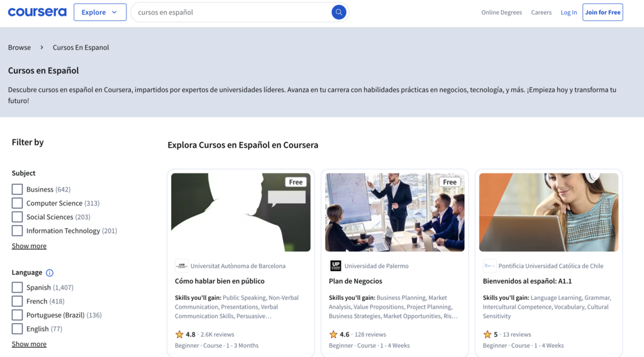Click the Pontificia Universidad Católica de Chile name

pos(551,266)
